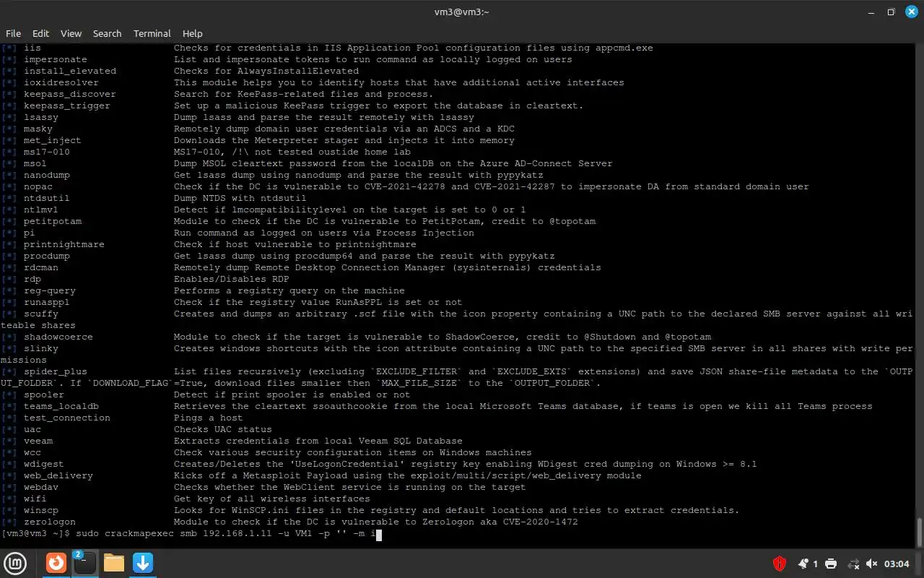Click the 'keepass_discover' module name
This screenshot has height=578, width=924.
coord(70,94)
